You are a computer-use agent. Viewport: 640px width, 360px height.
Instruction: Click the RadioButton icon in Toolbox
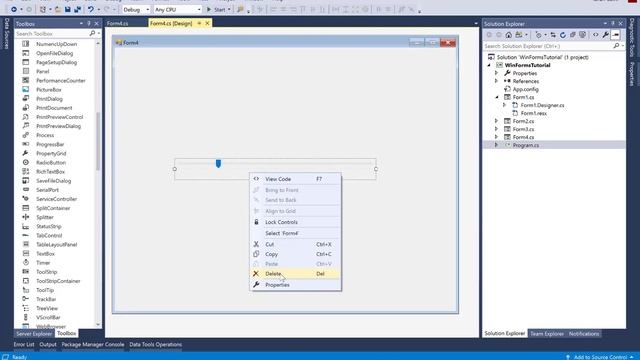click(x=26, y=162)
